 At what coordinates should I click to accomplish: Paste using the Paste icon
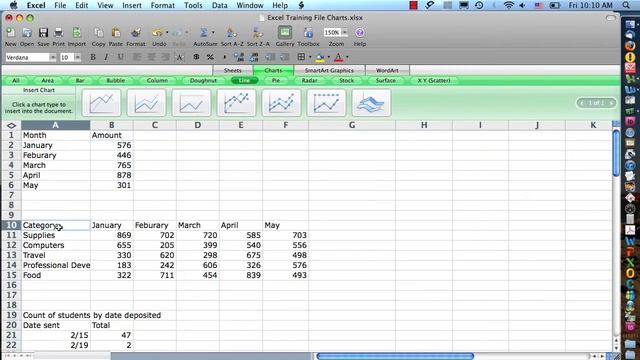pos(116,33)
